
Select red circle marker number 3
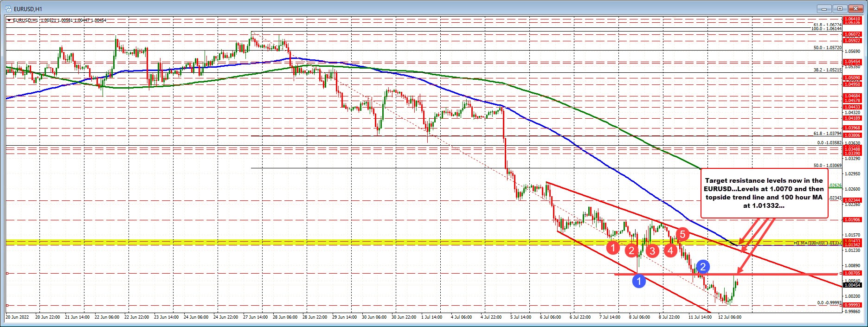(652, 251)
